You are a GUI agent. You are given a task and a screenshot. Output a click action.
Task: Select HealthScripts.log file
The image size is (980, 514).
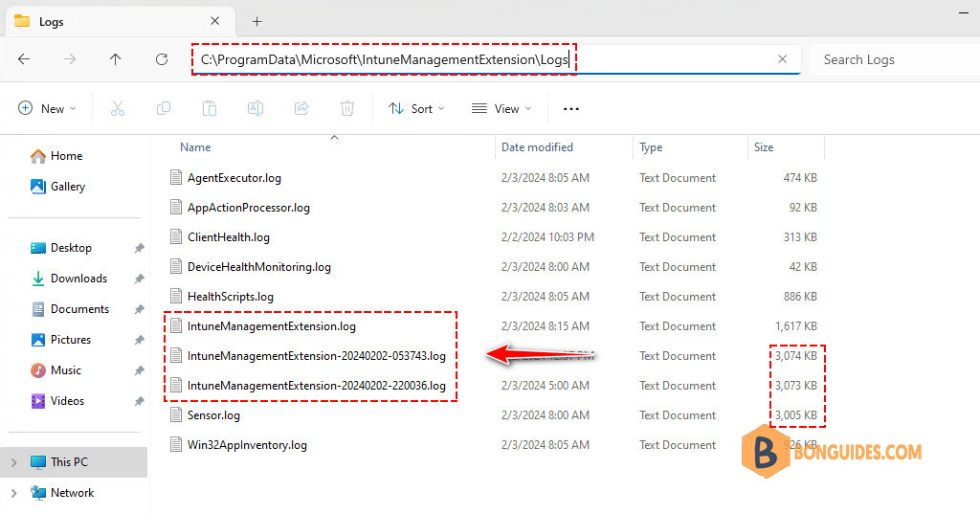click(x=230, y=297)
